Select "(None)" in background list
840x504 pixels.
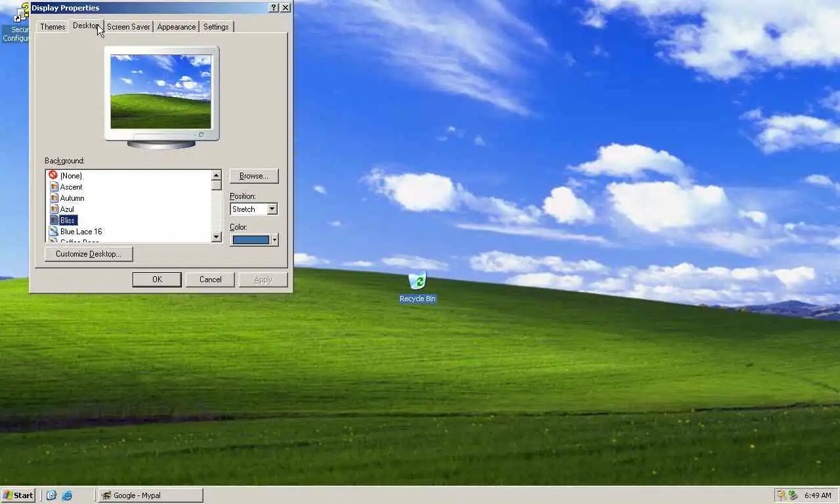coord(71,175)
